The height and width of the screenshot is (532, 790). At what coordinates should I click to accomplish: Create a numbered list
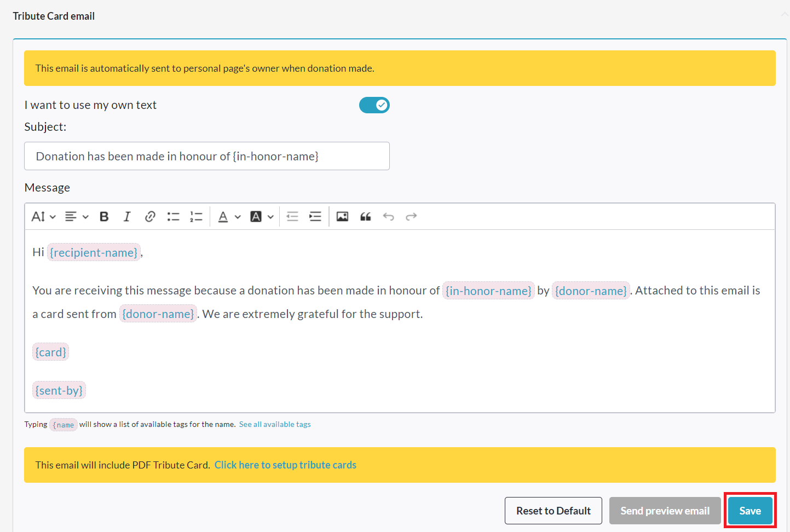pos(196,217)
